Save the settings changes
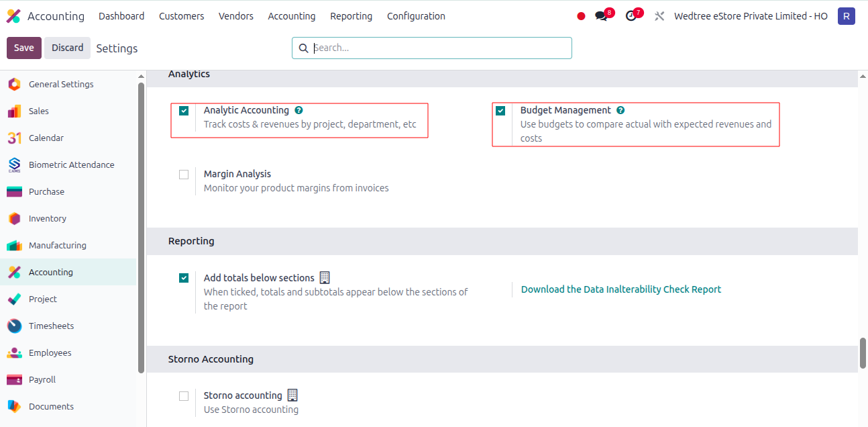This screenshot has height=427, width=868. coord(24,48)
